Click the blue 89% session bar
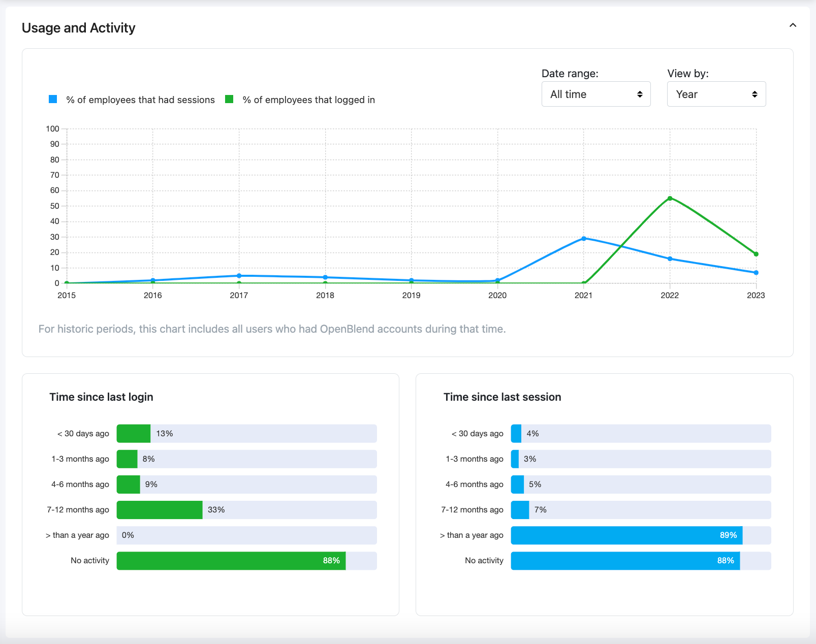The image size is (816, 644). (626, 535)
